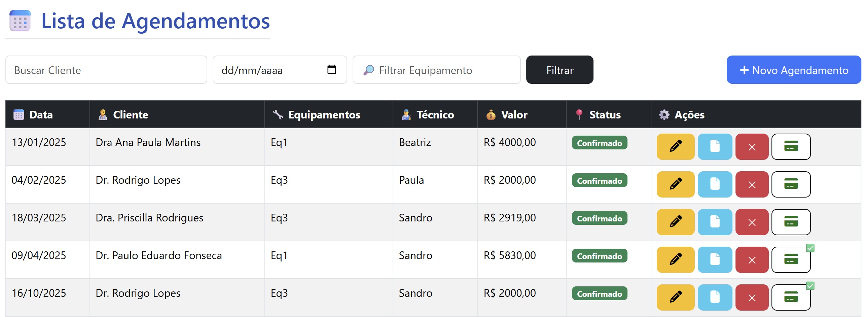Image resolution: width=868 pixels, height=317 pixels.
Task: Click the magnifier icon inside Filtrar Equipamento field
Action: (x=369, y=70)
